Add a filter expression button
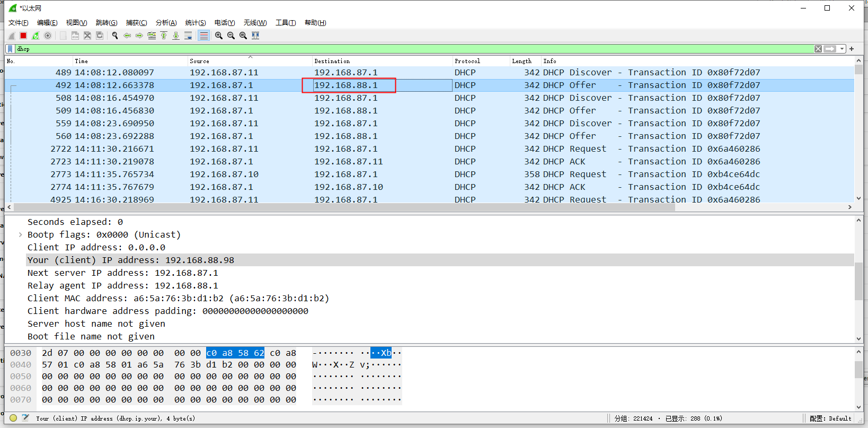This screenshot has height=428, width=868. point(852,49)
